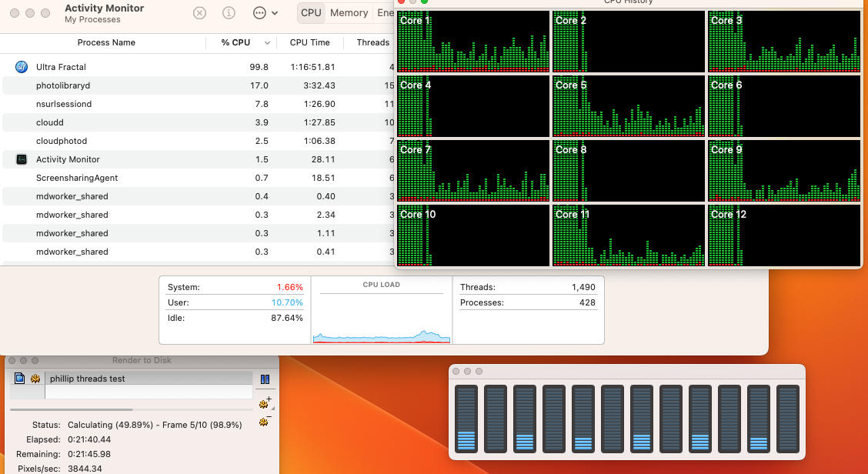Click the blue document icon in render list
The width and height of the screenshot is (868, 474).
click(20, 379)
